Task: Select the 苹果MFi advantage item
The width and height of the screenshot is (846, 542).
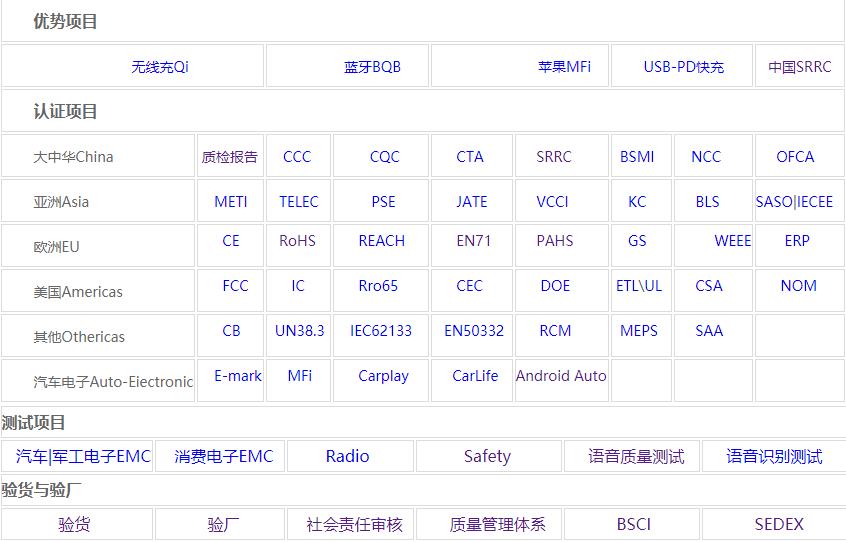Action: tap(564, 67)
